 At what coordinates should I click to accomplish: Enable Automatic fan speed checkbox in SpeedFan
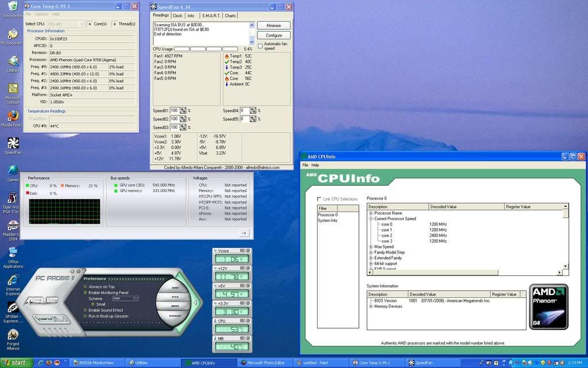click(x=260, y=46)
